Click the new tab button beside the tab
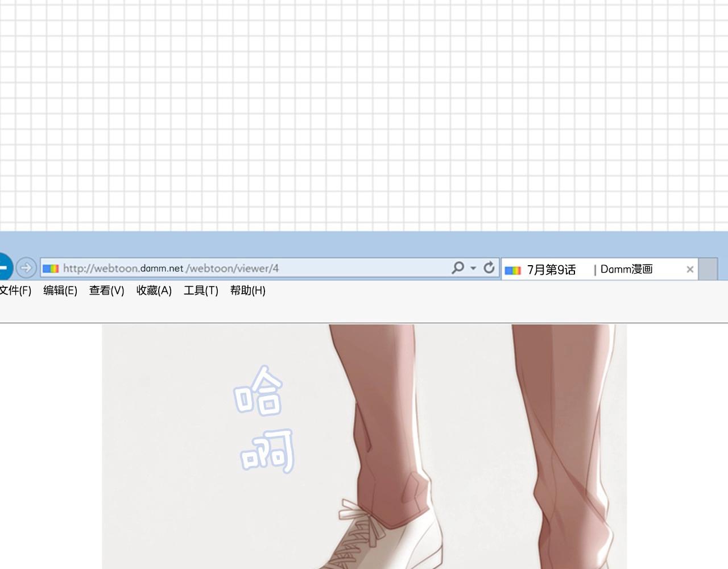Image resolution: width=728 pixels, height=569 pixels. [708, 269]
